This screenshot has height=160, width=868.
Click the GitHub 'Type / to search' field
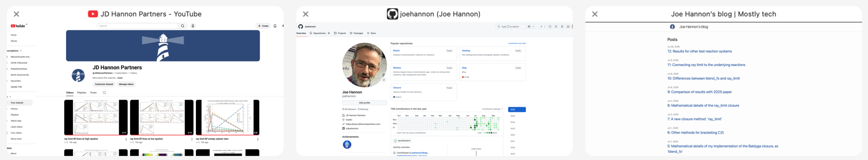[510, 27]
